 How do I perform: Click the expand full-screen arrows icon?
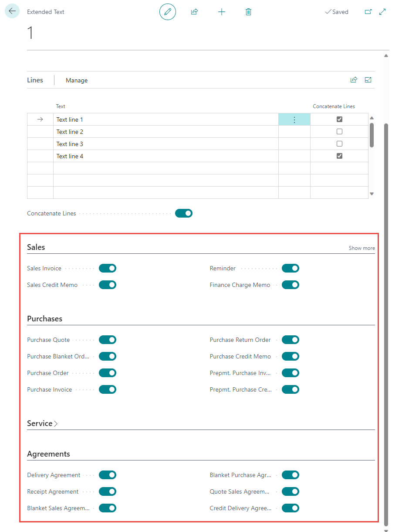coord(382,12)
